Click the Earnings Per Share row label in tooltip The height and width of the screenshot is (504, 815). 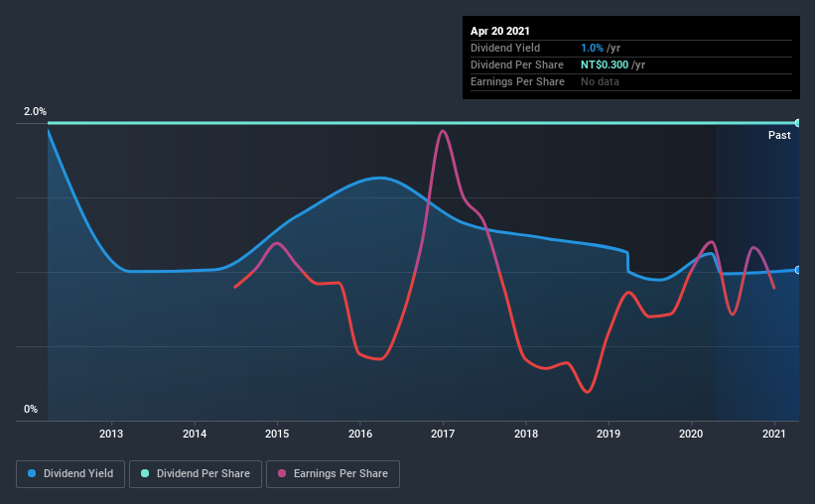[517, 81]
